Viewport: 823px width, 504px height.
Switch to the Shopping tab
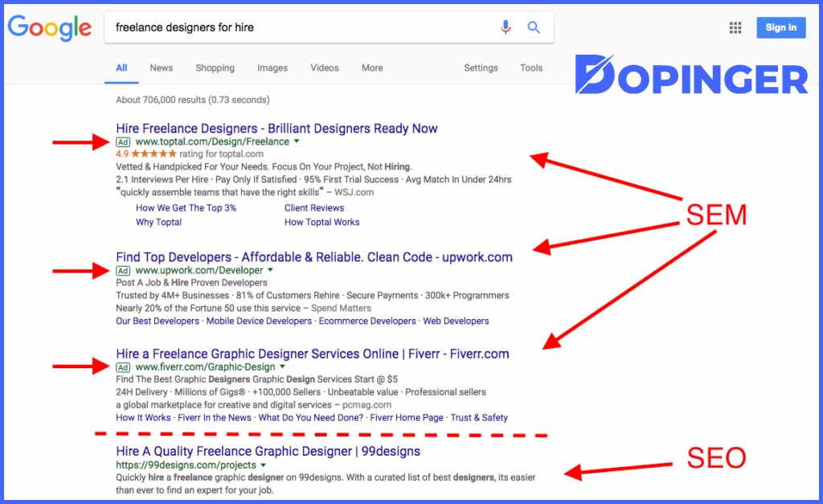click(215, 68)
